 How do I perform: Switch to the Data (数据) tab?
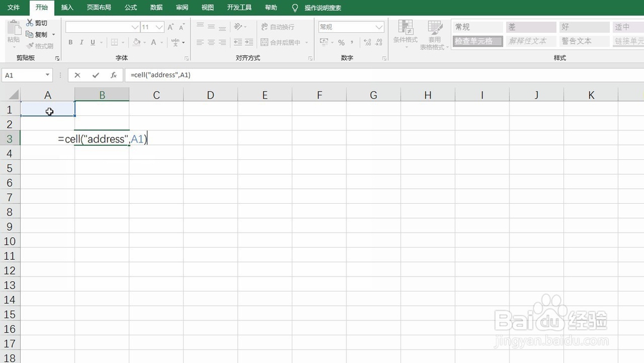coord(156,7)
